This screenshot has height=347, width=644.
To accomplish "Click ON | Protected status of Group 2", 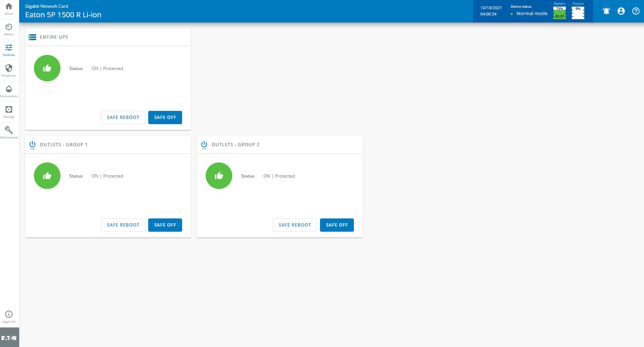I will point(279,176).
